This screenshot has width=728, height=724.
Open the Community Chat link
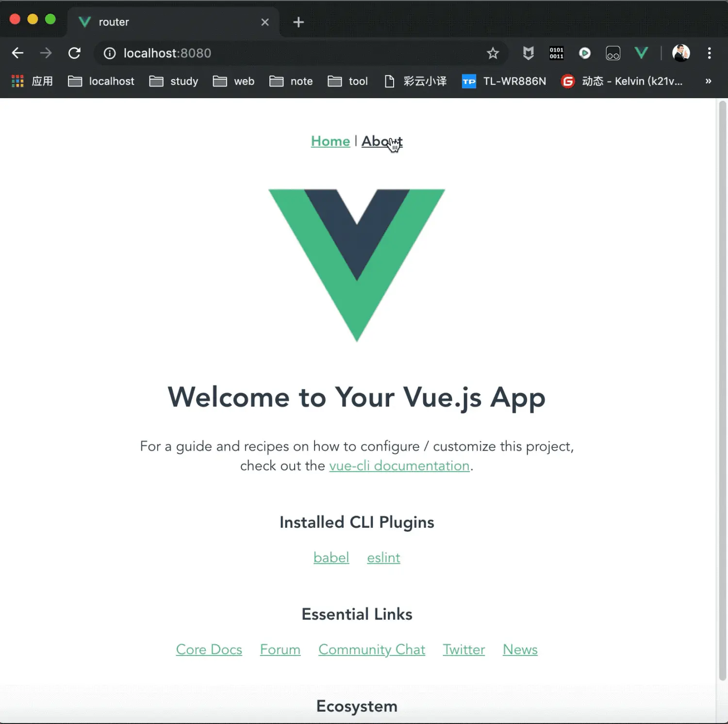click(372, 649)
